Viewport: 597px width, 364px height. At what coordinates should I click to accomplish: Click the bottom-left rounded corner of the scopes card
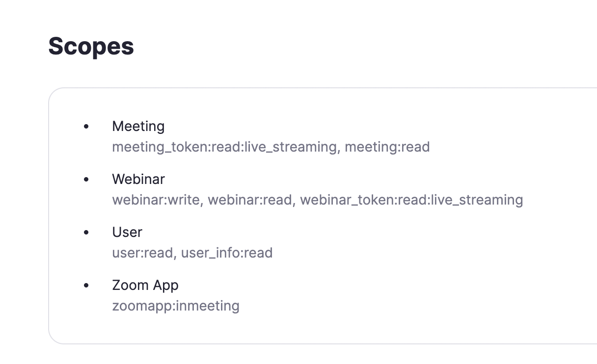(x=53, y=339)
